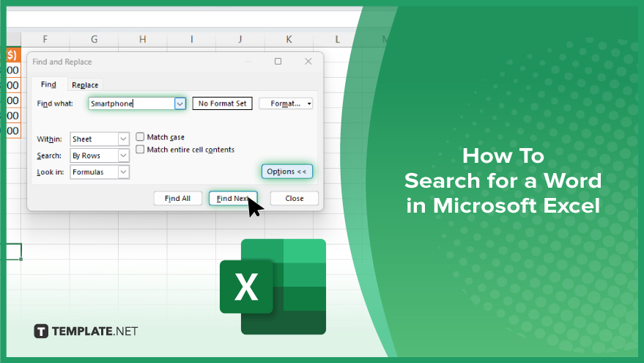This screenshot has height=363, width=644.
Task: Click the Template.net logo
Action: click(x=86, y=331)
